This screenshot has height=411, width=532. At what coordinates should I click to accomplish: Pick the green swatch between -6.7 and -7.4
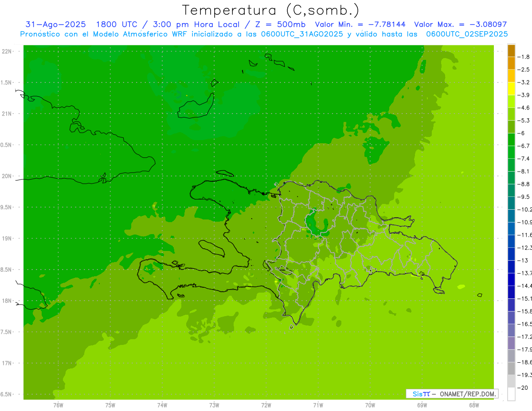[x=511, y=152]
